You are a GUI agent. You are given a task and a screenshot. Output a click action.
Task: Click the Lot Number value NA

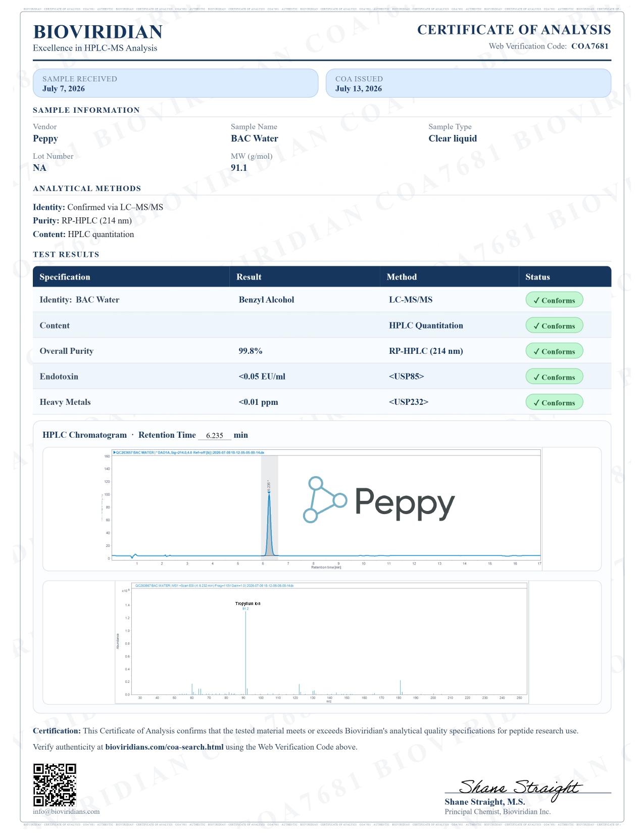pos(39,168)
